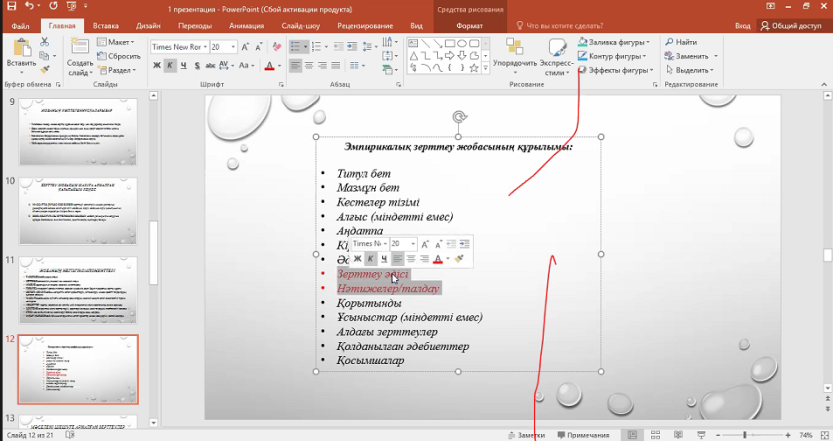Open slide sorter view in status bar
833x441 pixels.
click(x=654, y=435)
